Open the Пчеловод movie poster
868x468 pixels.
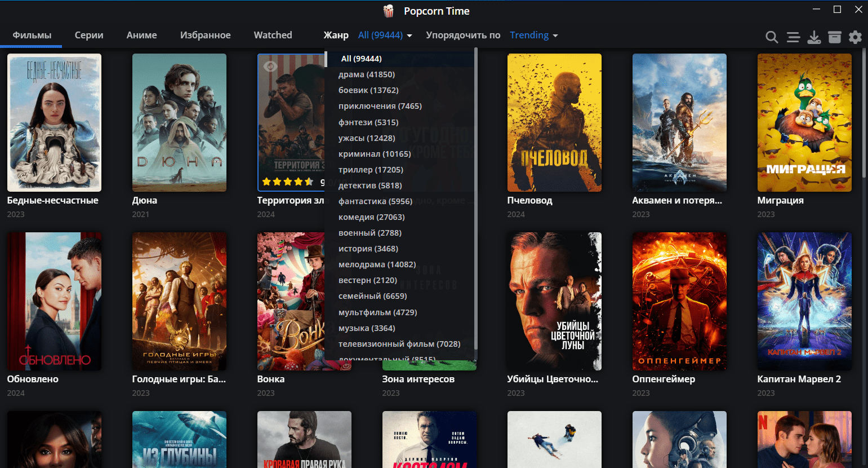(x=554, y=122)
